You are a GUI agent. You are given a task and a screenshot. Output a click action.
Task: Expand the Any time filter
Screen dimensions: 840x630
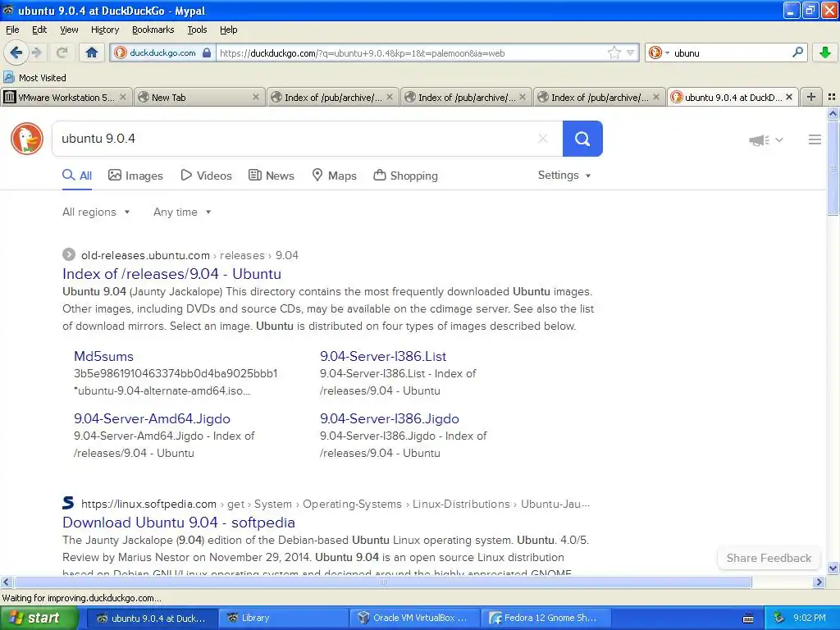[x=182, y=212]
